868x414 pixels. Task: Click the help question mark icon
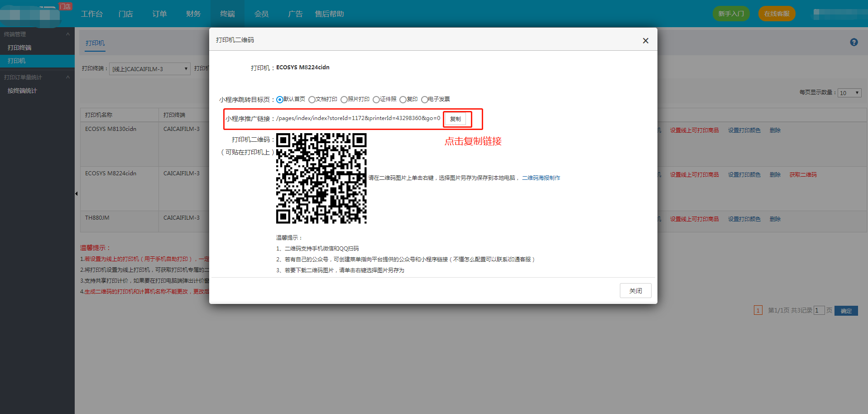(854, 42)
